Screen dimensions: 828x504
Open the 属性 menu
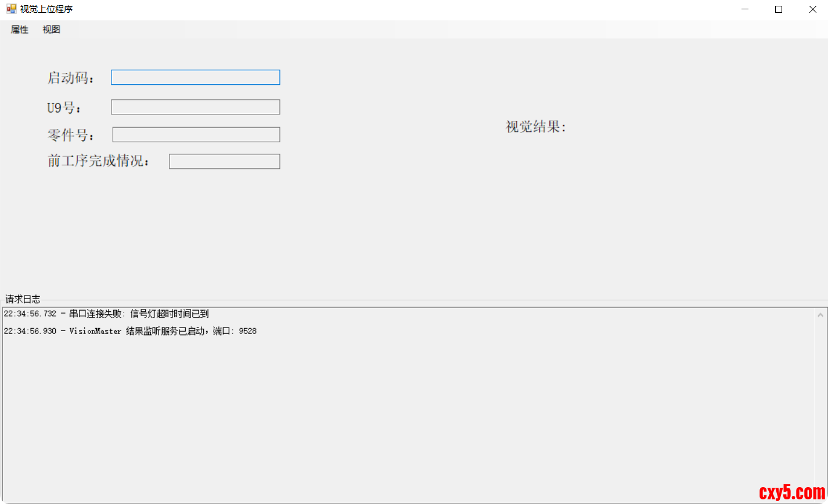(20, 30)
